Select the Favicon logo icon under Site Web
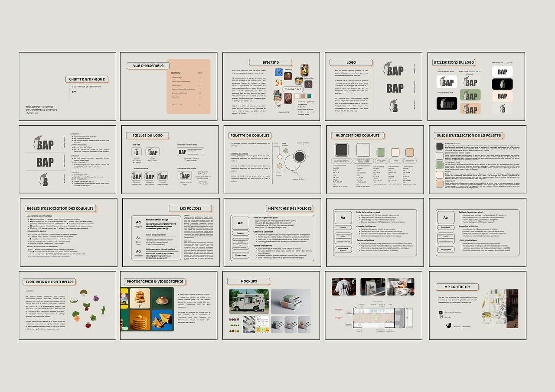This screenshot has height=392, width=555. click(x=137, y=152)
